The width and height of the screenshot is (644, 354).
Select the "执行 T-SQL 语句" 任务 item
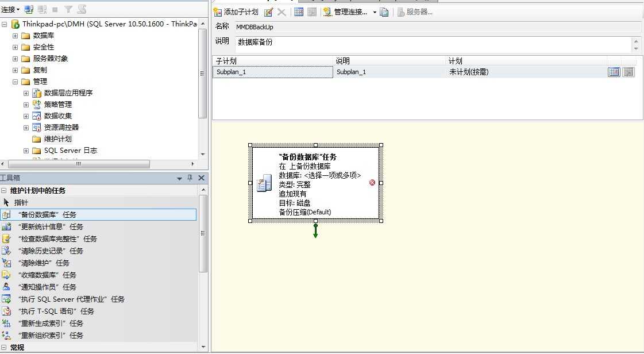99,311
